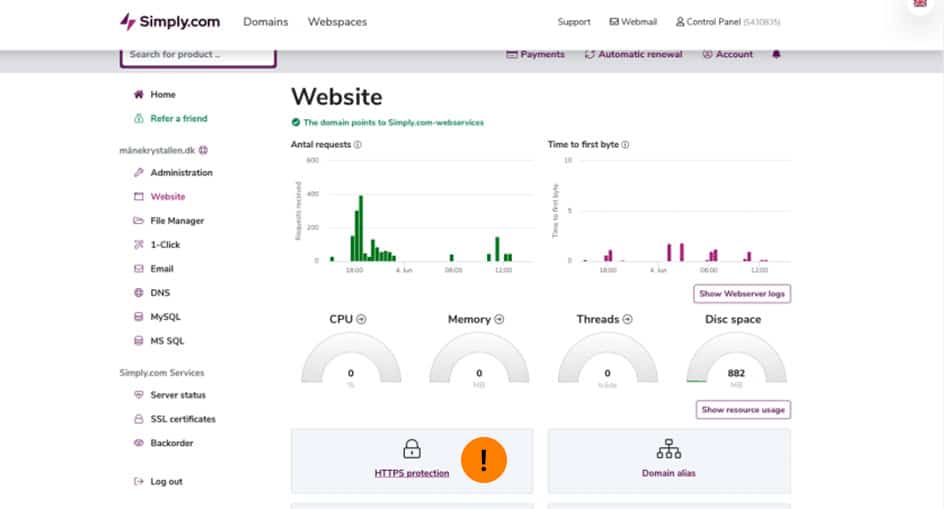Click the notifications bell icon
This screenshot has height=509, width=944.
pyautogui.click(x=776, y=54)
